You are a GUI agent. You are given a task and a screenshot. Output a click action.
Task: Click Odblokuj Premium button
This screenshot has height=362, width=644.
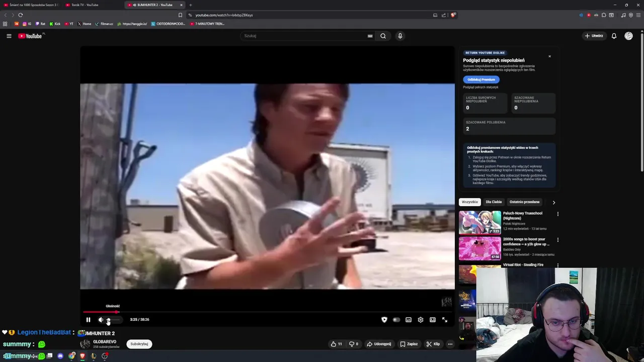click(481, 79)
